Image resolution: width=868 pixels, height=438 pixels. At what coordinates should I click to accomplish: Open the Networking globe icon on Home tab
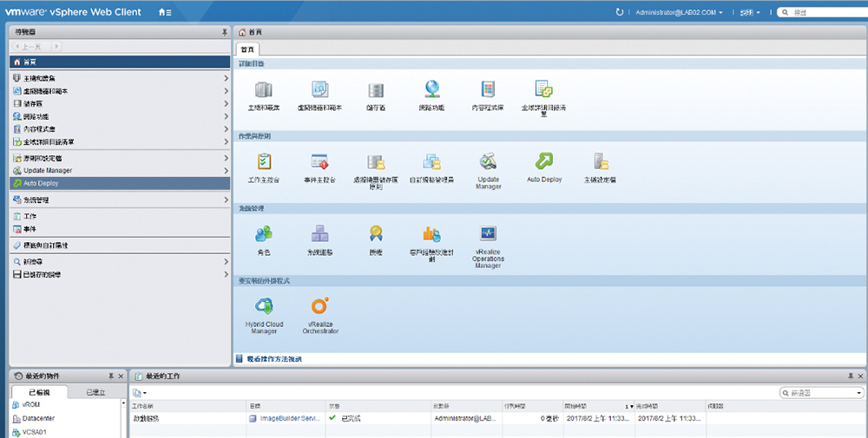431,89
